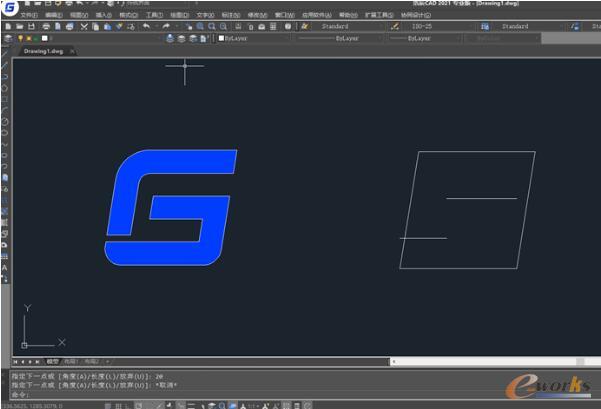This screenshot has height=409, width=601.
Task: Open the 编辑 (Edit) menu
Action: [x=54, y=15]
